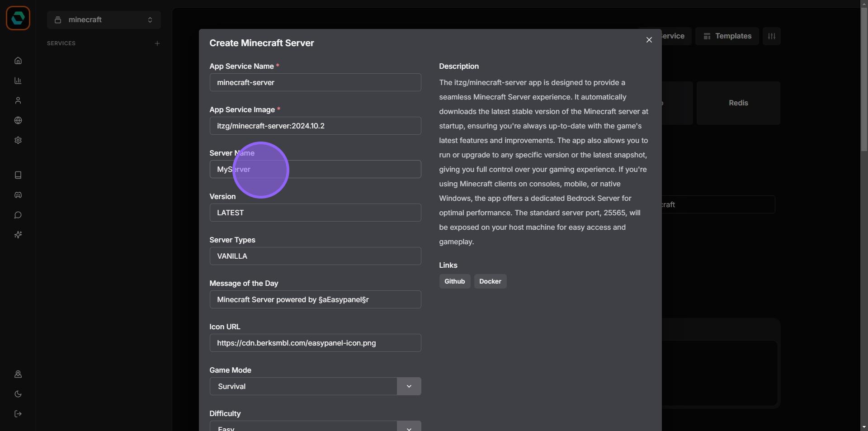Click the SERVICES heading text
Image resolution: width=868 pixels, height=431 pixels.
[x=61, y=43]
